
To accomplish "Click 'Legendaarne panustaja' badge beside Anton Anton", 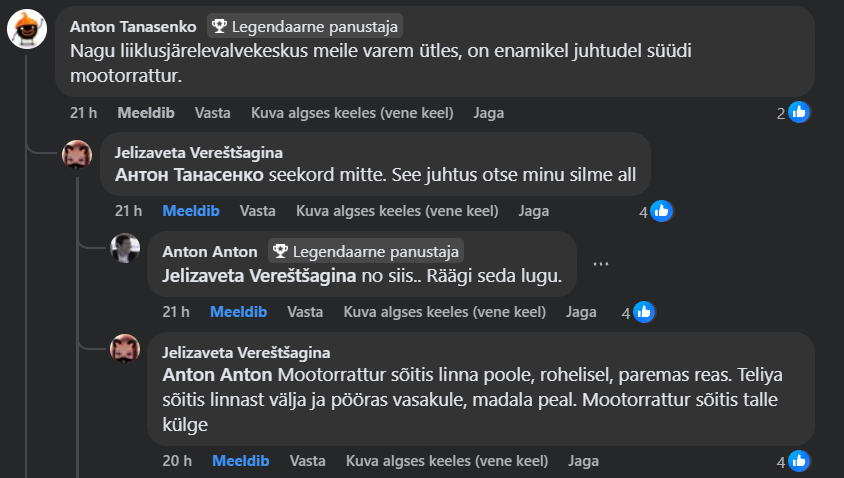I will [x=364, y=251].
